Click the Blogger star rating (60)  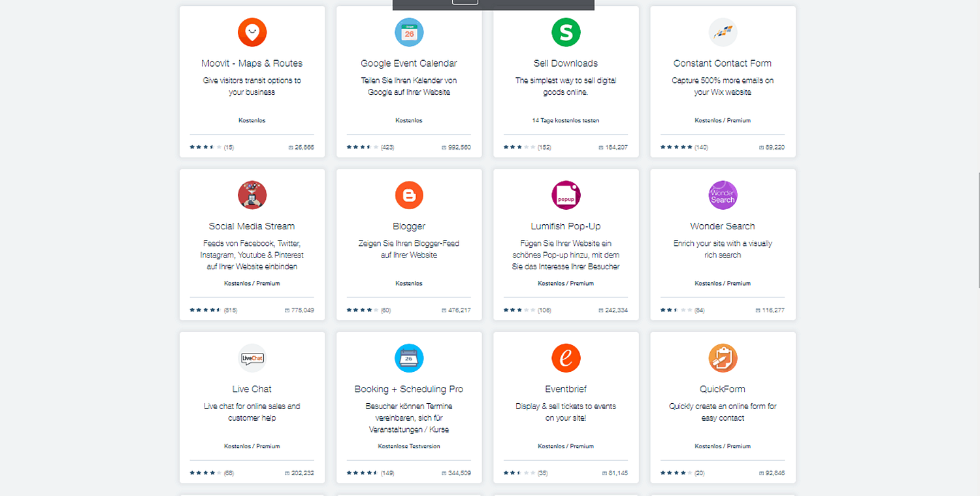(x=368, y=310)
